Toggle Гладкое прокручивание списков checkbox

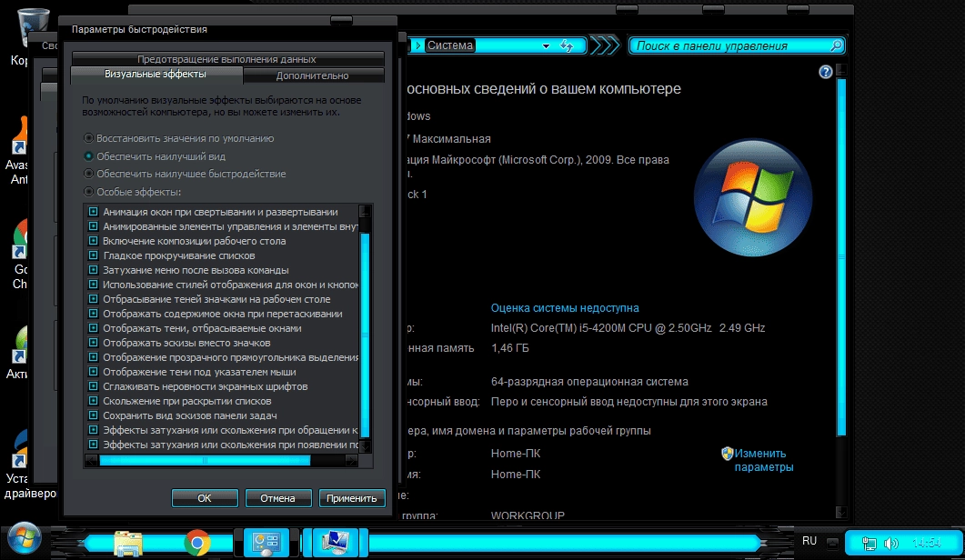tap(93, 255)
